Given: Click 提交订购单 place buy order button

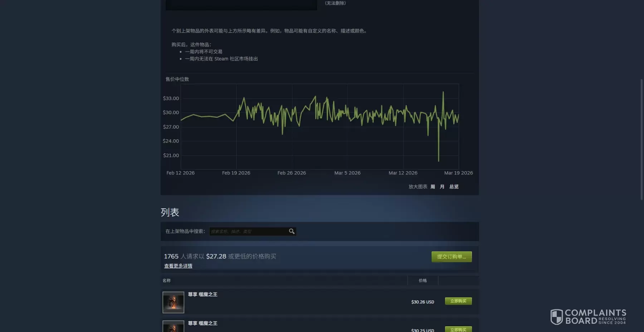Looking at the screenshot, I should 452,256.
